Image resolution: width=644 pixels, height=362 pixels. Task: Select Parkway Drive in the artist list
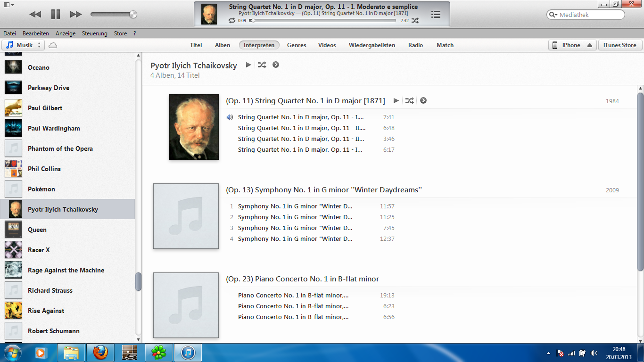coord(67,88)
